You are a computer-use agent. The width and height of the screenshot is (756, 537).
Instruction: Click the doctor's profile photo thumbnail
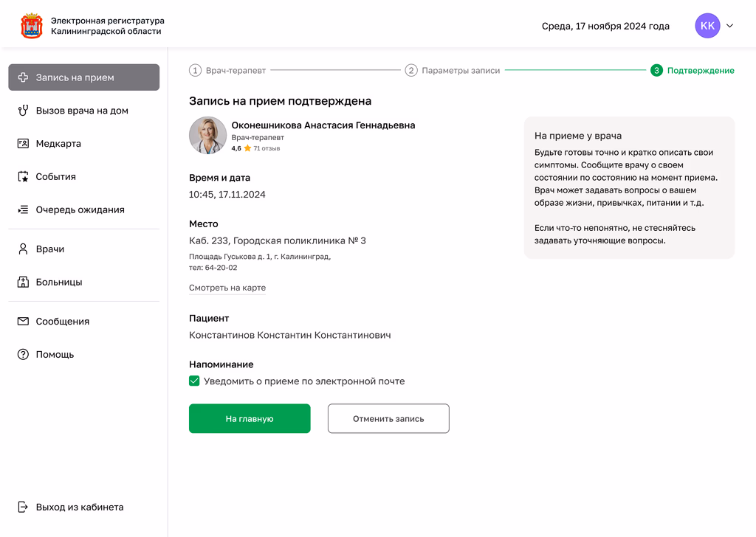click(x=207, y=136)
